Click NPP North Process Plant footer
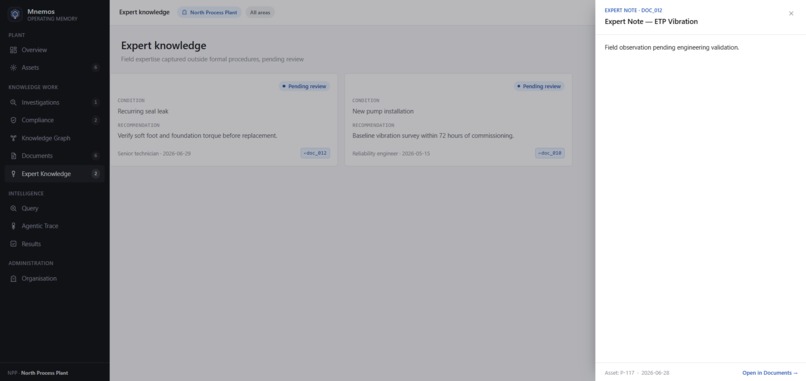 pos(38,373)
